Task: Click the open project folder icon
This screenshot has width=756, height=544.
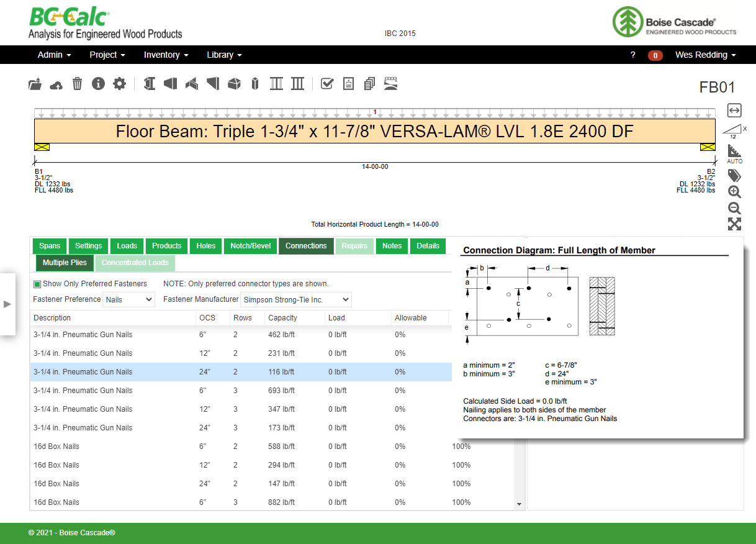Action: tap(35, 84)
